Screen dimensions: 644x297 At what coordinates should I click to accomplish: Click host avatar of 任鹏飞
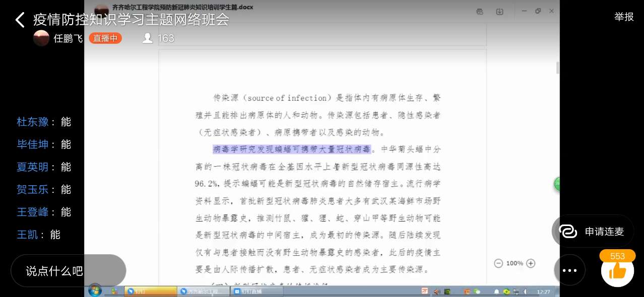tap(41, 38)
